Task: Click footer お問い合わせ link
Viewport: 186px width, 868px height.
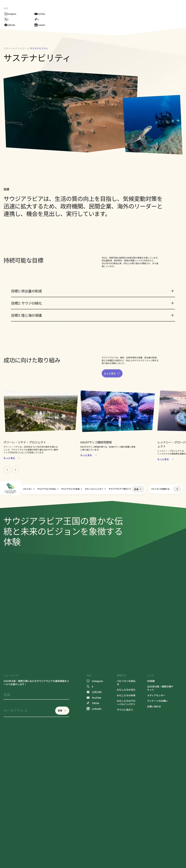Action: [154, 706]
